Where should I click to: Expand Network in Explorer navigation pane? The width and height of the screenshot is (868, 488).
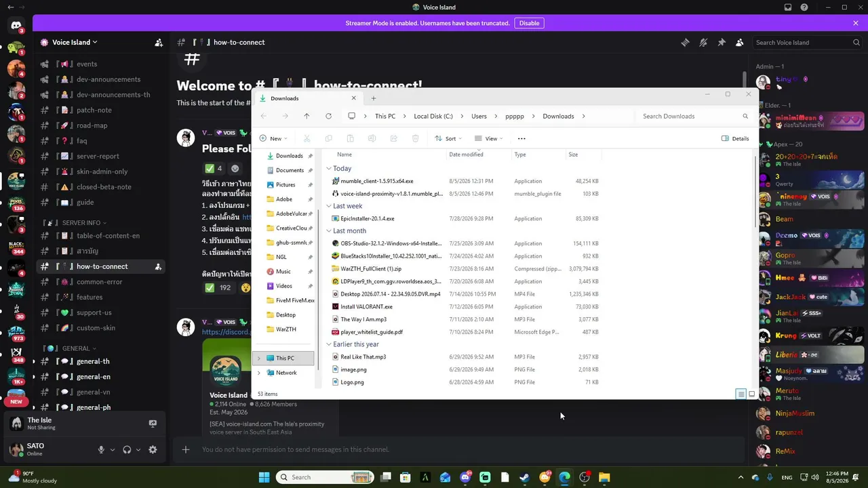pyautogui.click(x=258, y=373)
